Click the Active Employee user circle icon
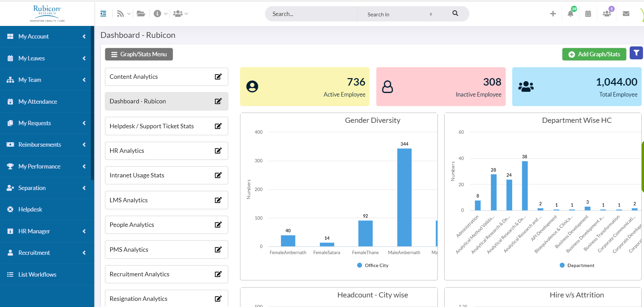The height and width of the screenshot is (307, 644). pos(252,87)
